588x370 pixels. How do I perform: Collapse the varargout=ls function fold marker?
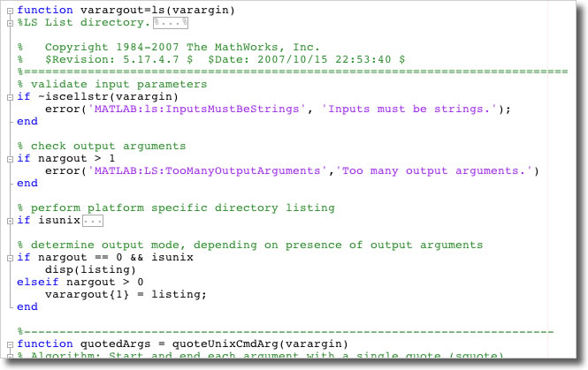tap(10, 9)
